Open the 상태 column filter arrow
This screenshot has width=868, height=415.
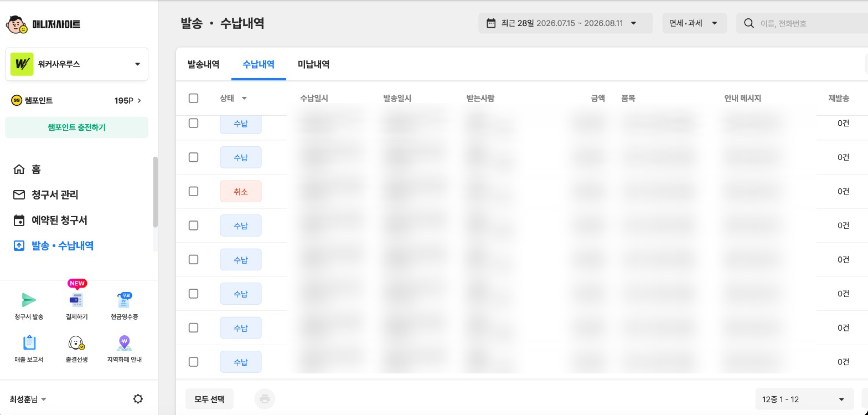click(244, 98)
